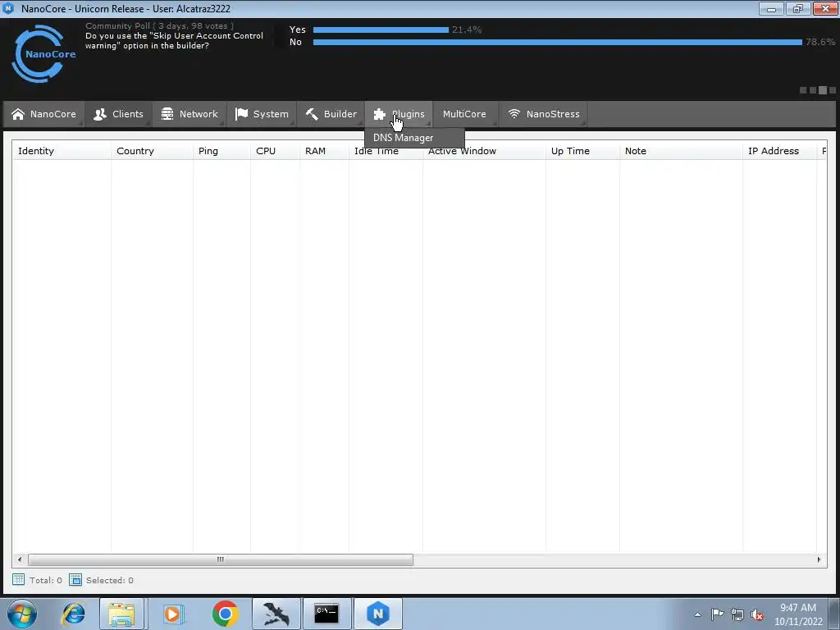Click the home icon on NanoCore tab
The width and height of the screenshot is (840, 630).
tap(18, 114)
